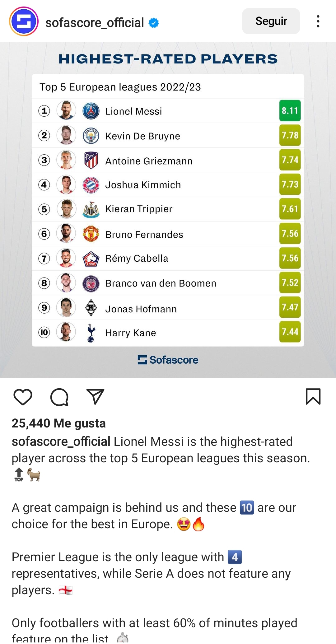Open comments via speech bubble icon
The image size is (336, 644).
59,397
